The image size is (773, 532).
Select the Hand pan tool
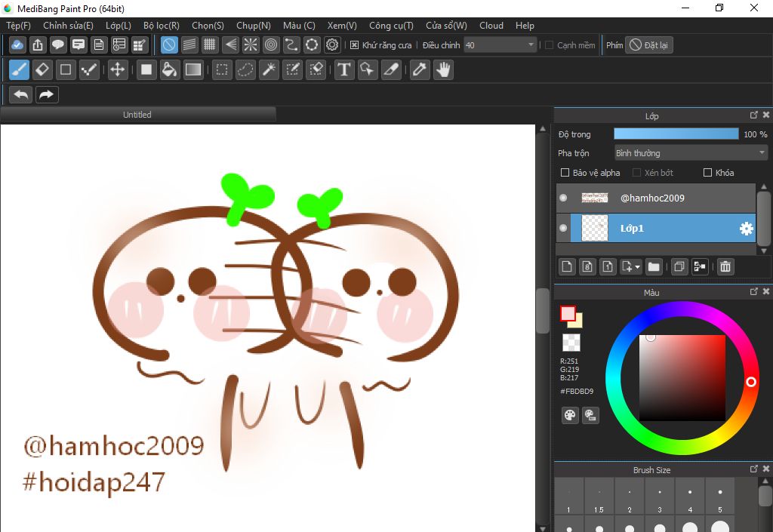tap(443, 70)
